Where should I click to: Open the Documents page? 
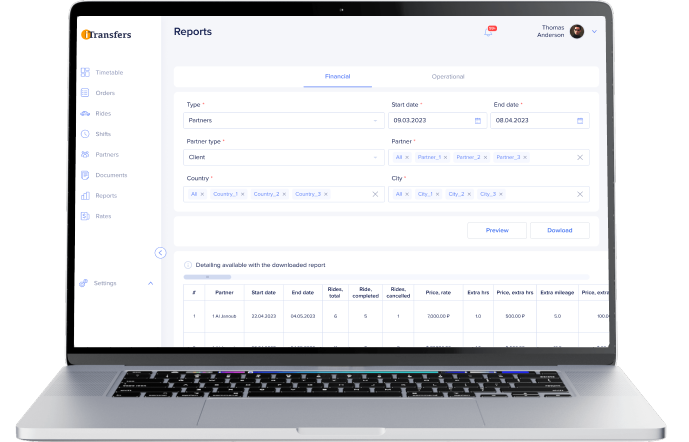click(x=110, y=175)
